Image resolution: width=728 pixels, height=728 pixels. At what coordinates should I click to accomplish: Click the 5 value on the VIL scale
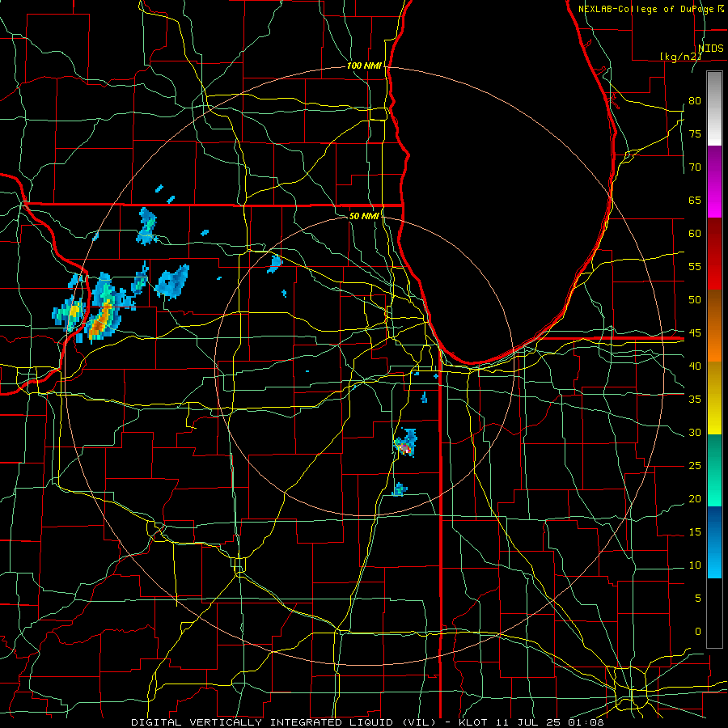pyautogui.click(x=698, y=599)
